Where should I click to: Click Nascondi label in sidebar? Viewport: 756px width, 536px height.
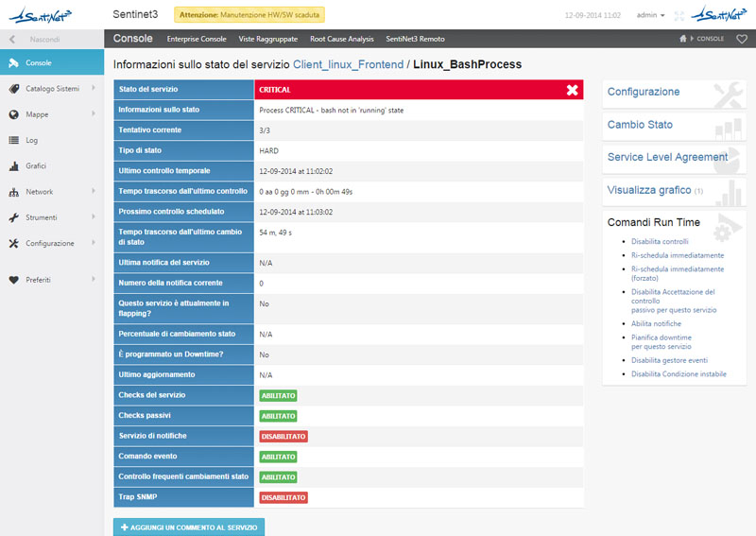44,40
